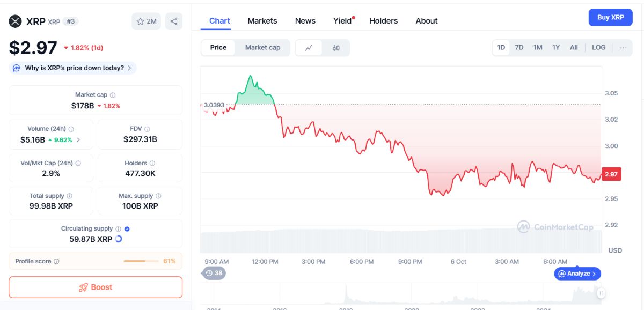Click info icon next to Market cap
644x310 pixels.
[x=113, y=95]
